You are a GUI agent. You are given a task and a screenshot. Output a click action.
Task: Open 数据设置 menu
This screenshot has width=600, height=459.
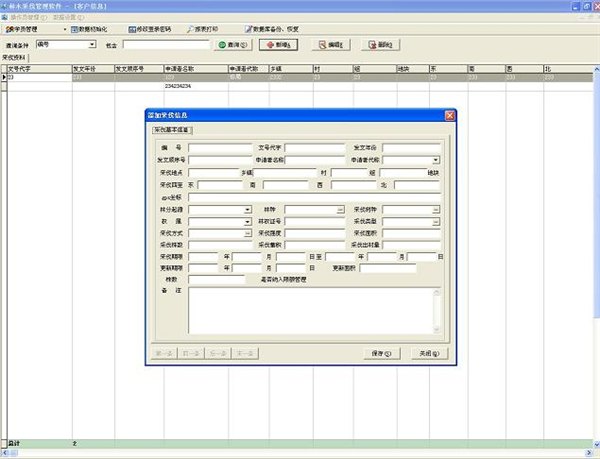(68, 17)
